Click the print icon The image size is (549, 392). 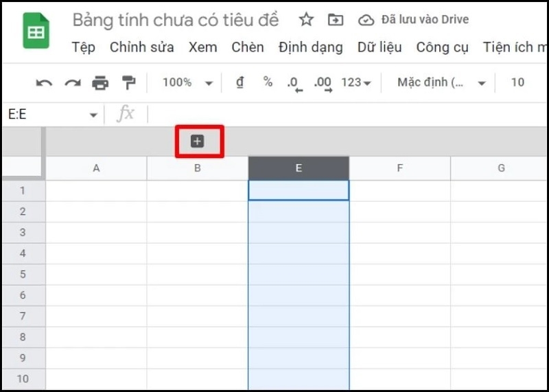point(100,83)
